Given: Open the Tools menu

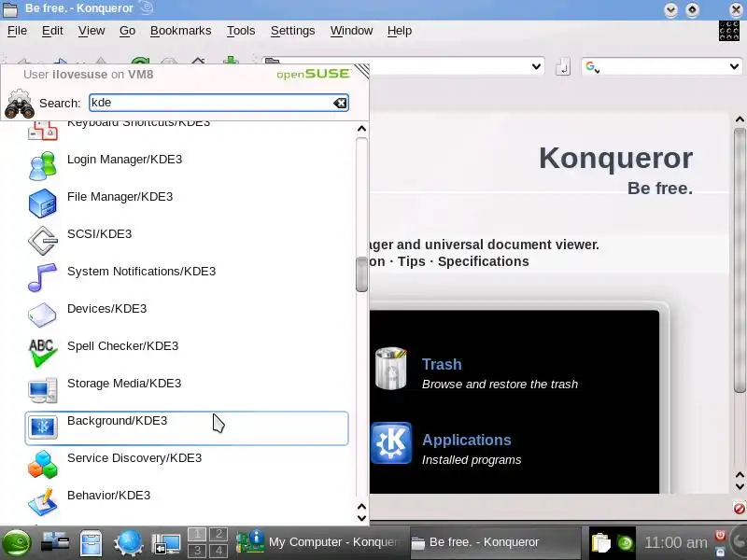Looking at the screenshot, I should (x=241, y=31).
